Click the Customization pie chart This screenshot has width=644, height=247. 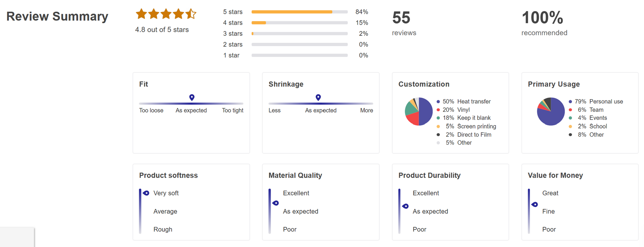pos(419,111)
